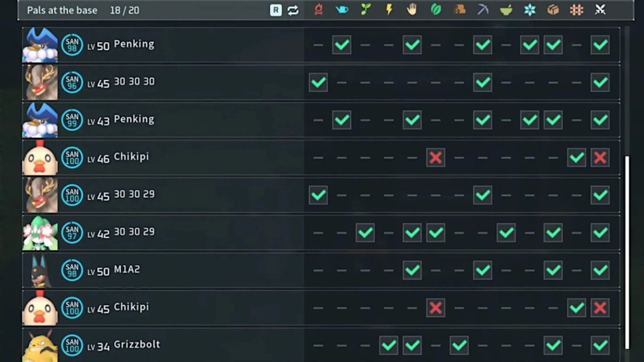Disable Mining checkbox for M1A2
The width and height of the screenshot is (644, 362).
coord(483,271)
